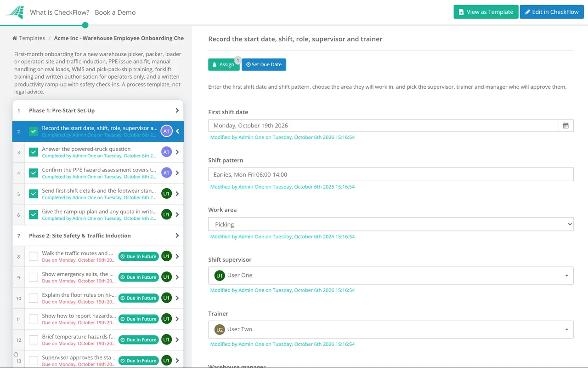Click the Edit in CheckFlow button

pos(552,12)
